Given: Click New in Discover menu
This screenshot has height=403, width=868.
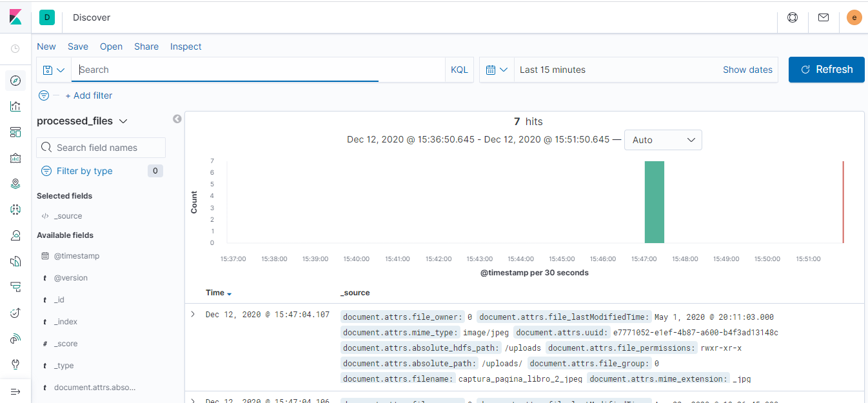Looking at the screenshot, I should tap(46, 46).
